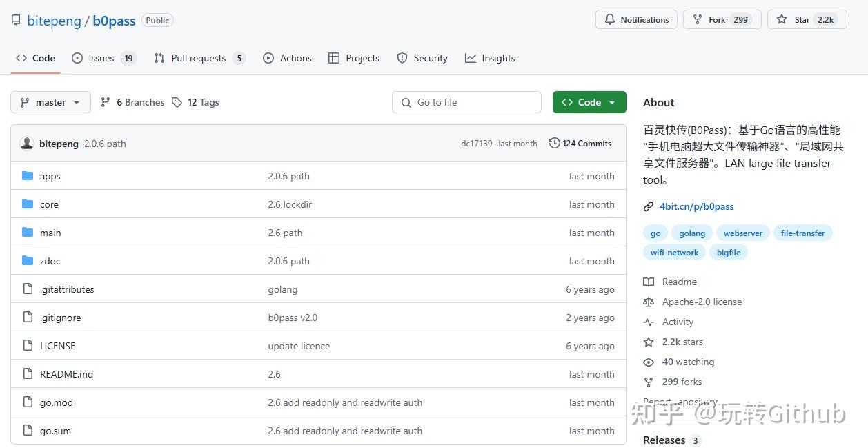868x448 pixels.
Task: Click the README.md file icon
Action: click(x=28, y=374)
